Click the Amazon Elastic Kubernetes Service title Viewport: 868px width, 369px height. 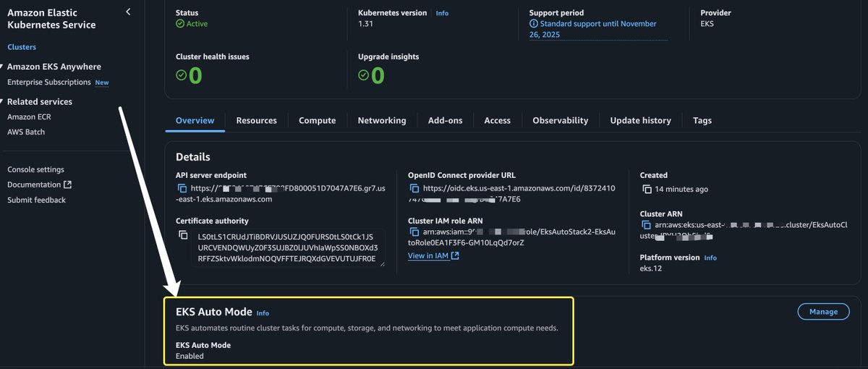51,19
